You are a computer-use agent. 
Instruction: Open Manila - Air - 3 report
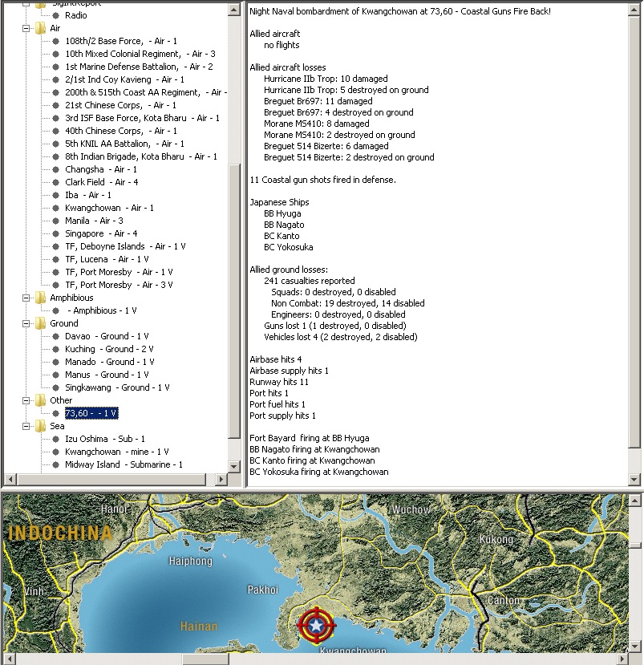(94, 221)
